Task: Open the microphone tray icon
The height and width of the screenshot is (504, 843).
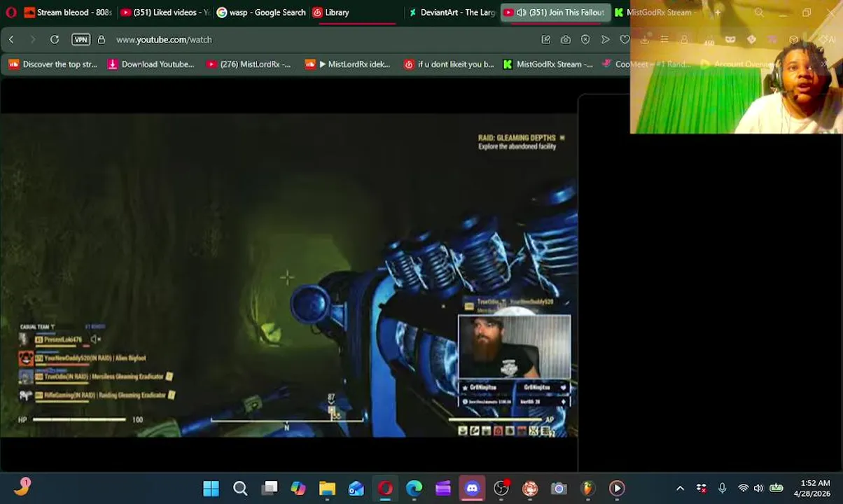Action: [722, 488]
